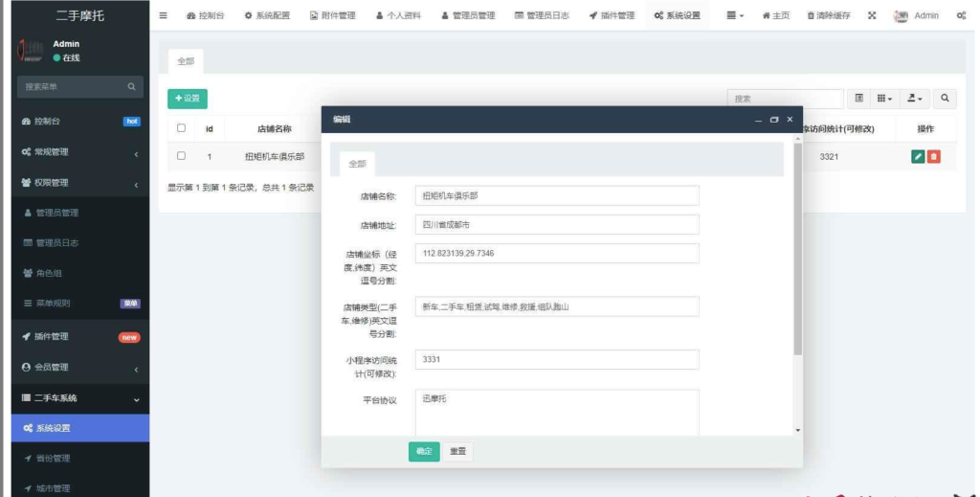Toggle the table card view icon
The width and height of the screenshot is (980, 497).
coord(859,99)
